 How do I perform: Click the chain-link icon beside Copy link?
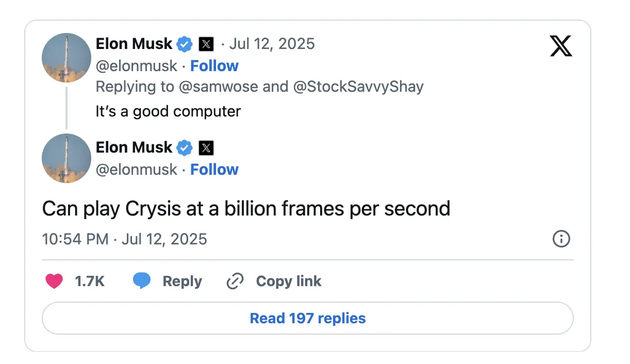pos(235,281)
